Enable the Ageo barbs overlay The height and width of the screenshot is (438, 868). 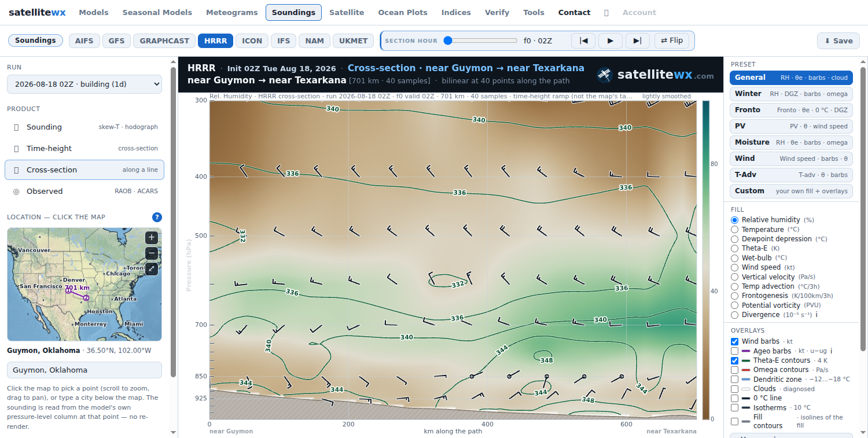[x=735, y=351]
